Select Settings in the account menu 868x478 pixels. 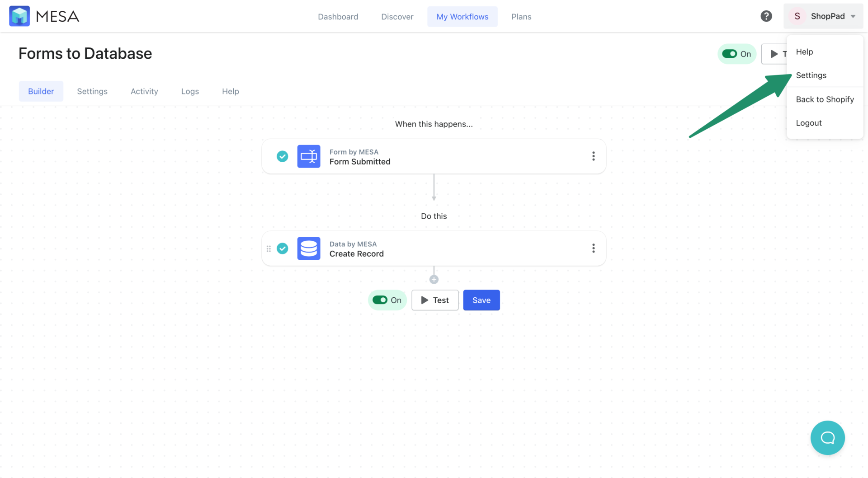(x=811, y=75)
